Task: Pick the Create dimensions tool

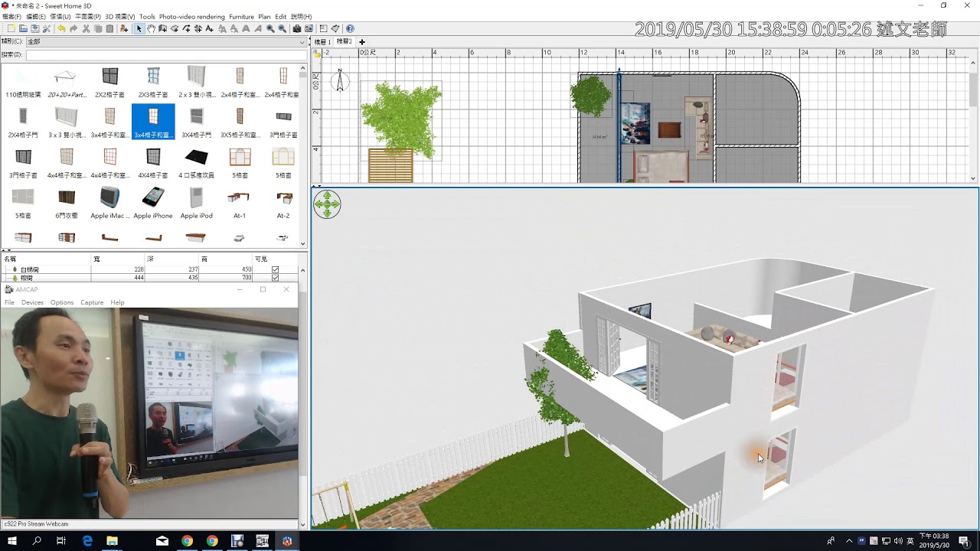Action: (x=198, y=28)
